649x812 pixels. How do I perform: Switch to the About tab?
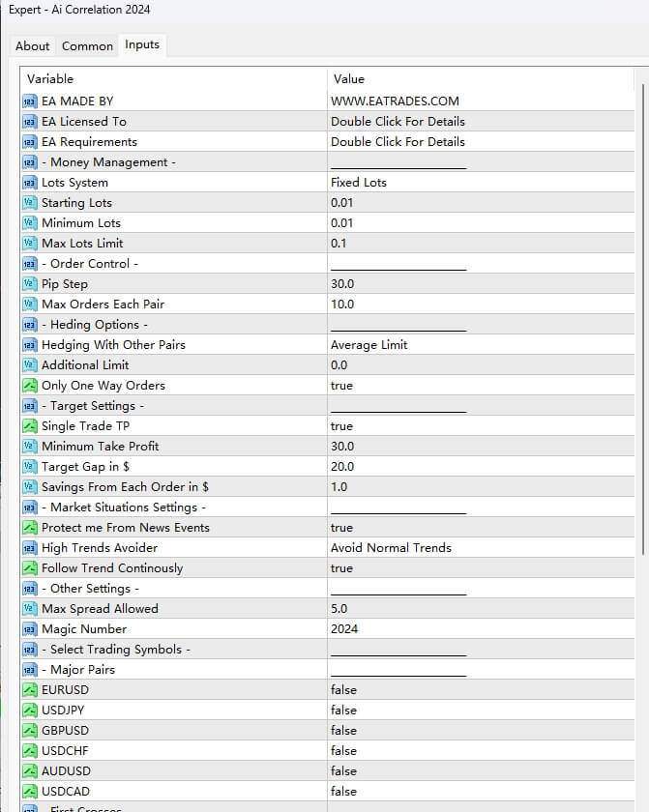[x=32, y=45]
